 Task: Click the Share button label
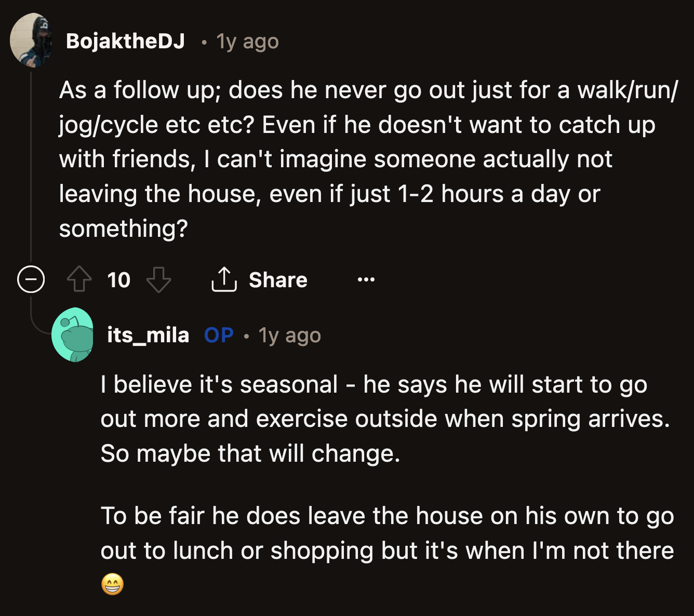278,279
